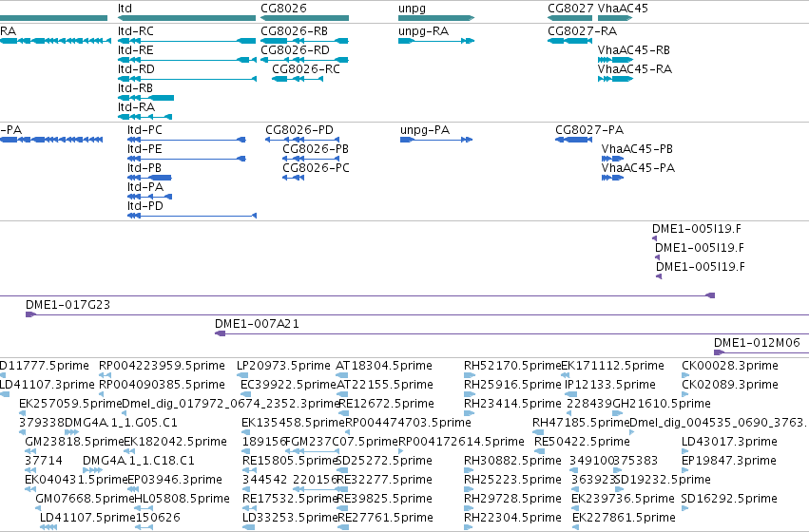
Task: Select the DME1-012M06 clone label
Action: [757, 343]
